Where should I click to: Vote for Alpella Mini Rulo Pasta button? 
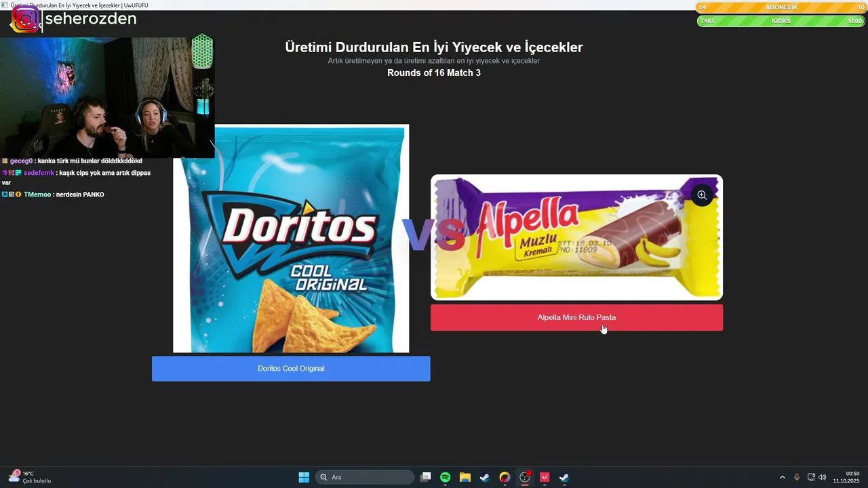[x=576, y=317]
